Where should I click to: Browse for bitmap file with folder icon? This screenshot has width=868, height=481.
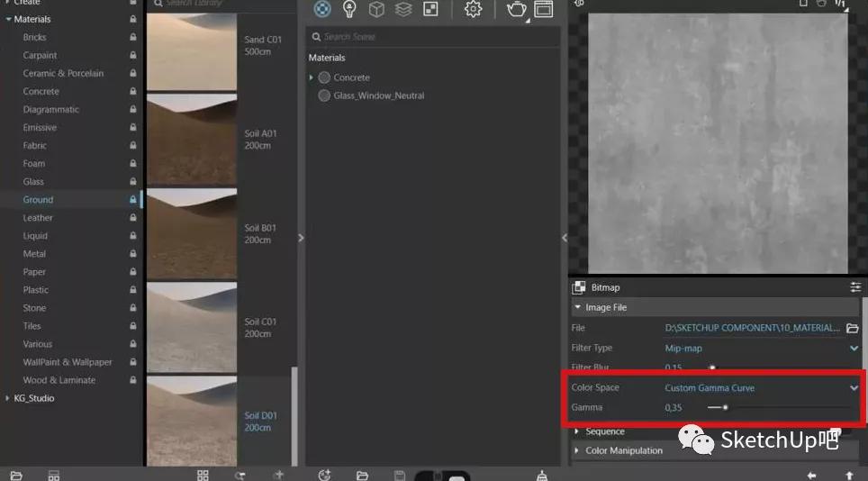(852, 328)
